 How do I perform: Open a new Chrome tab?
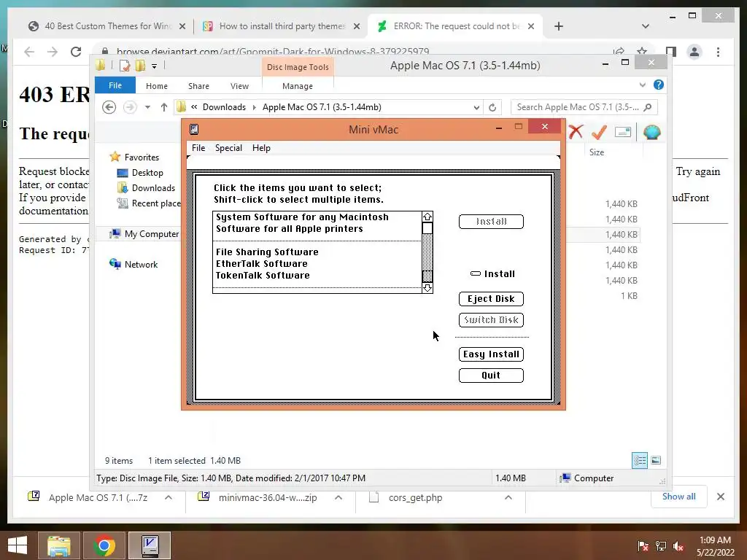(x=558, y=26)
